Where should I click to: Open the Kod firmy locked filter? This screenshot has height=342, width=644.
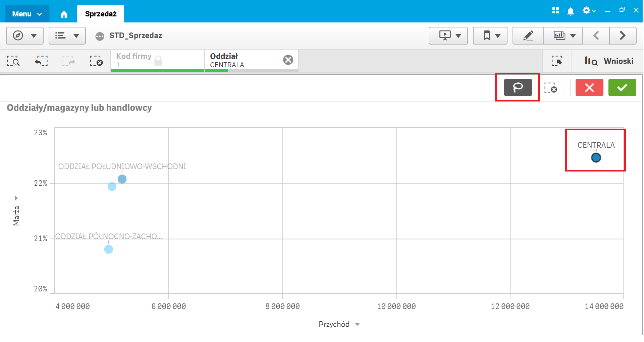[158, 60]
